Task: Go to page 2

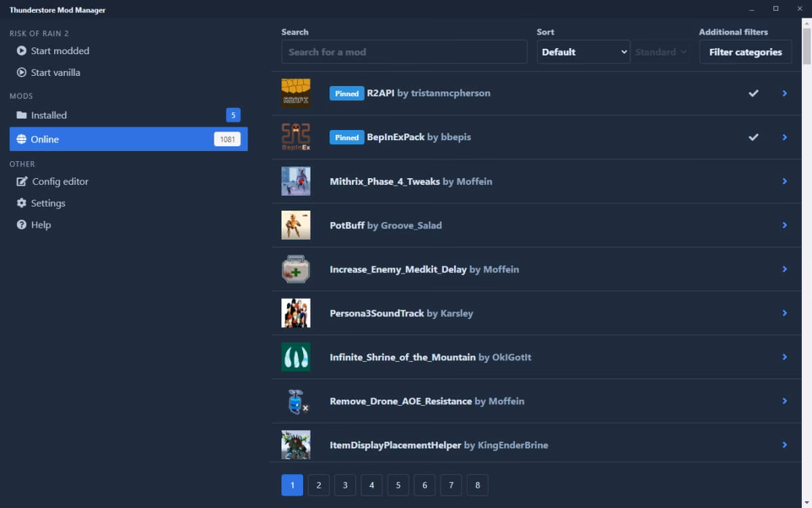Action: pyautogui.click(x=319, y=485)
